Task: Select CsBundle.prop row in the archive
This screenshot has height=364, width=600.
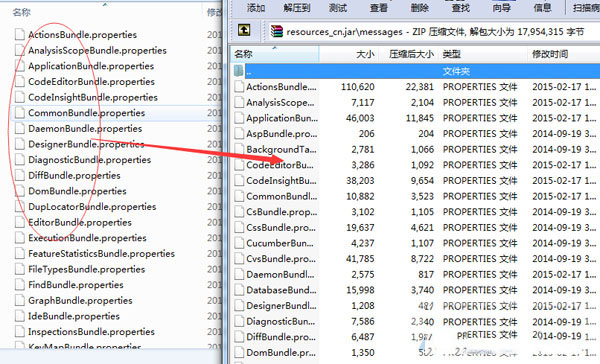Action: pos(416,212)
